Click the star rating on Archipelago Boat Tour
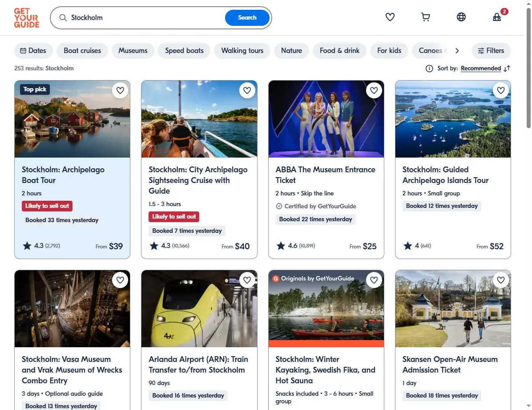The image size is (532, 410). (x=41, y=246)
